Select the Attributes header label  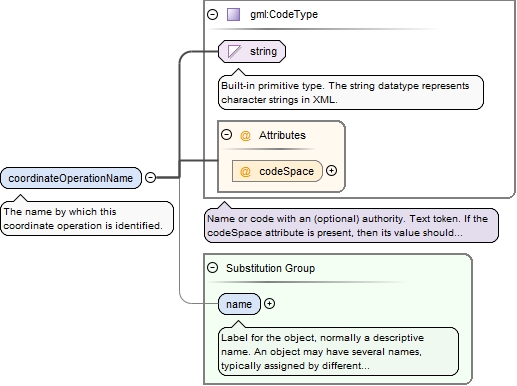(x=282, y=135)
